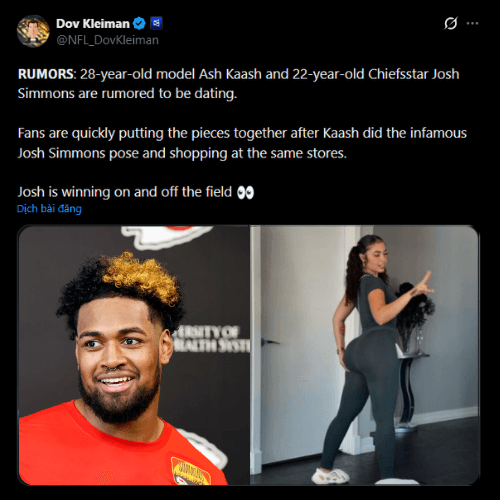
Task: Click the square affiliate badge beside checkmark
Action: click(156, 23)
